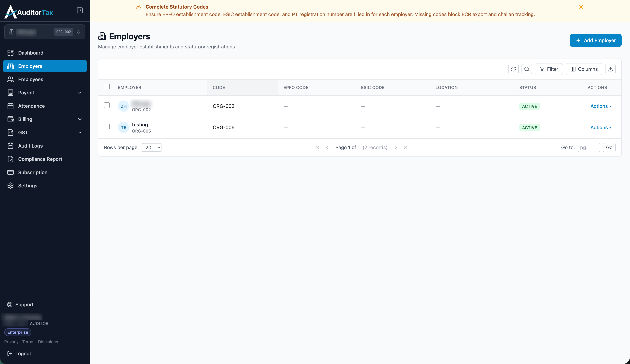Click the Employees people icon
The height and width of the screenshot is (364, 630).
coord(10,79)
